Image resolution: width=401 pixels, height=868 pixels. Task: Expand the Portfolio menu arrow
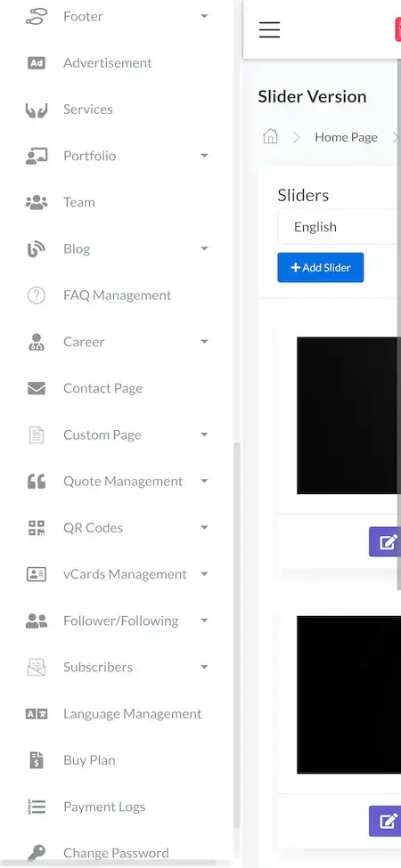[204, 156]
